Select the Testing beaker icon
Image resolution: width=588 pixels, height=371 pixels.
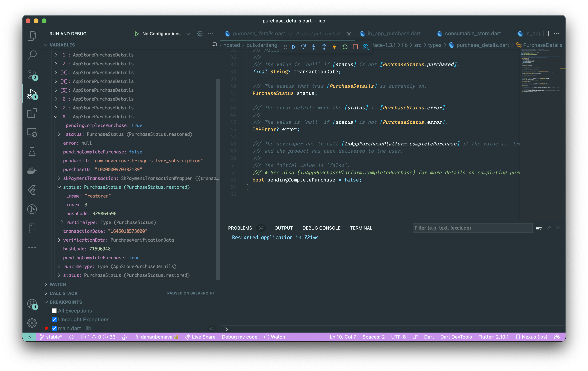pos(32,151)
